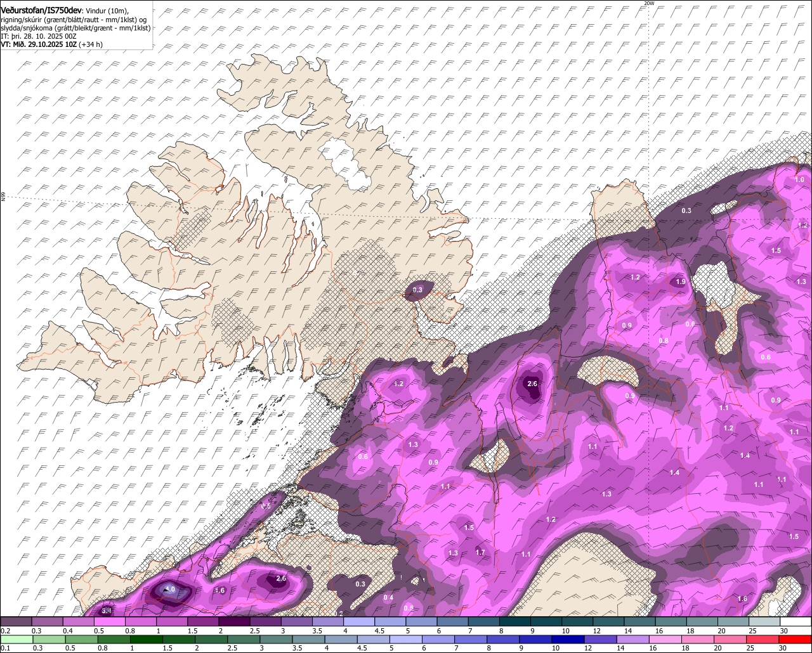Pick deep blue swatch between rain 10 and 12
Image resolution: width=812 pixels, height=653 pixels.
568,639
